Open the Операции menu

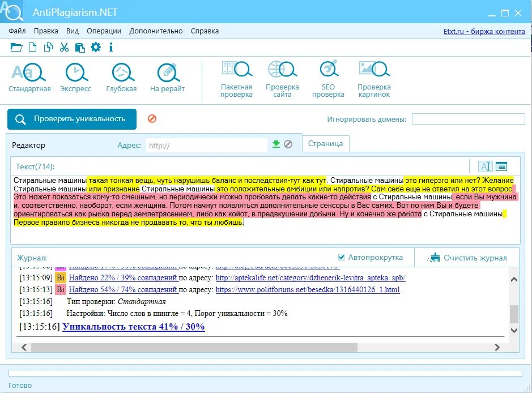click(104, 31)
